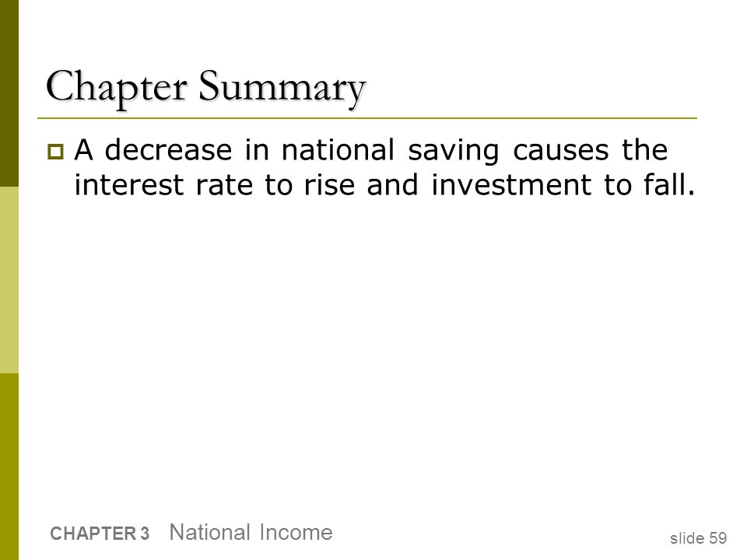Click the word investment in the bullet
747x560 pixels.
[511, 185]
